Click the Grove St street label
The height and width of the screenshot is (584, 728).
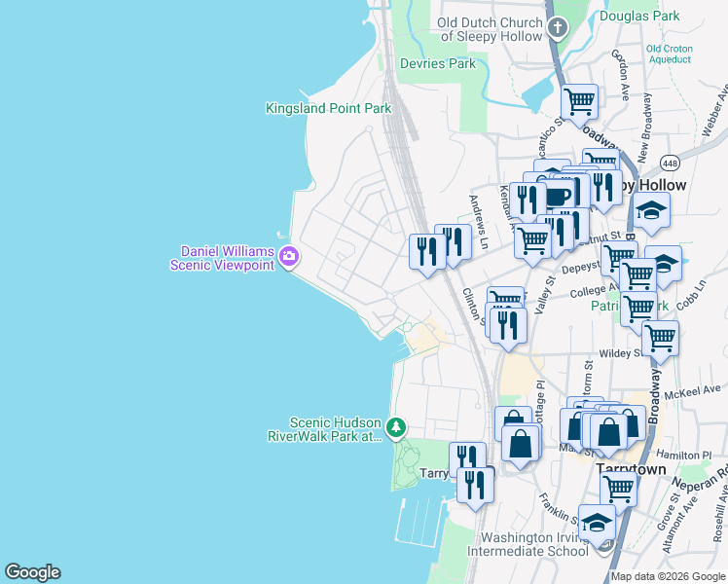point(669,512)
